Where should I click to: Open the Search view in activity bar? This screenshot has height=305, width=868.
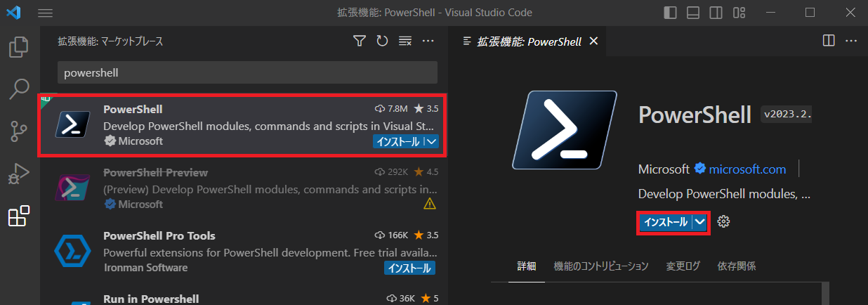(19, 89)
